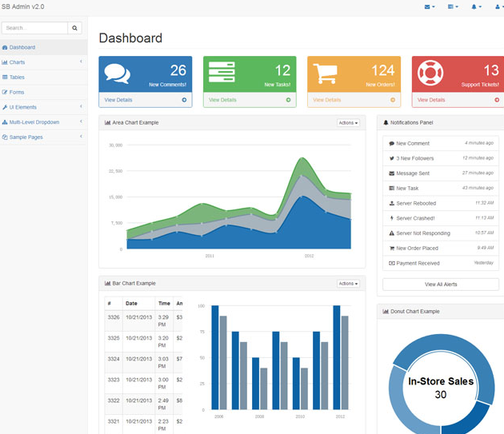The height and width of the screenshot is (434, 504).
Task: Click the Date column header
Action: (x=131, y=303)
